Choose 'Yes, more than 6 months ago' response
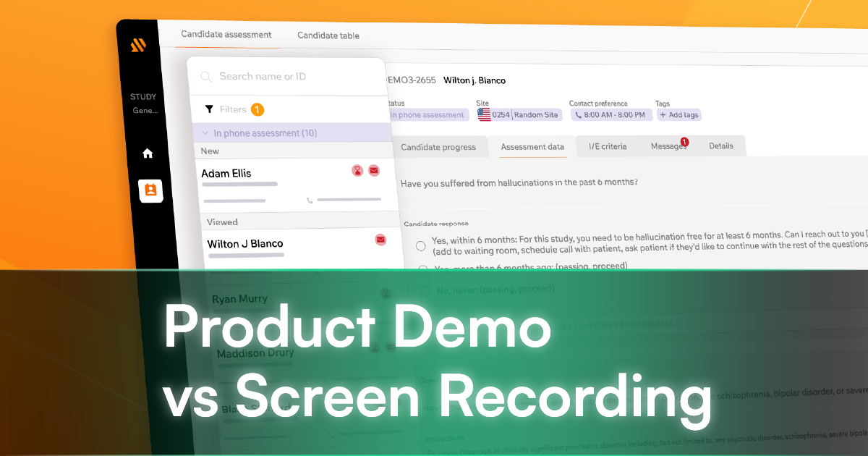The width and height of the screenshot is (868, 456). (x=423, y=269)
